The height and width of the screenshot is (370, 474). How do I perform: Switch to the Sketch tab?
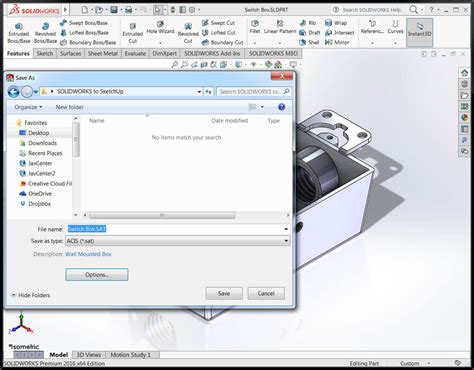pyautogui.click(x=45, y=53)
